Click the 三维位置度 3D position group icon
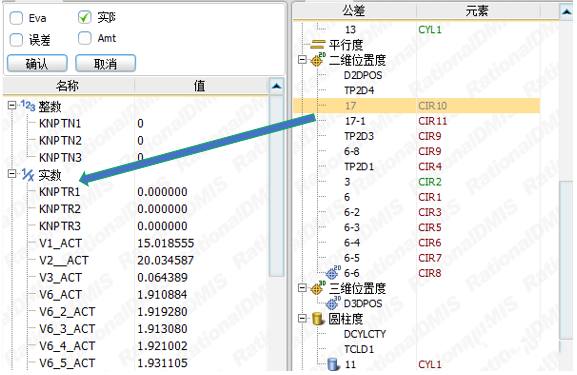Screen dimensions: 577x375 (318, 288)
